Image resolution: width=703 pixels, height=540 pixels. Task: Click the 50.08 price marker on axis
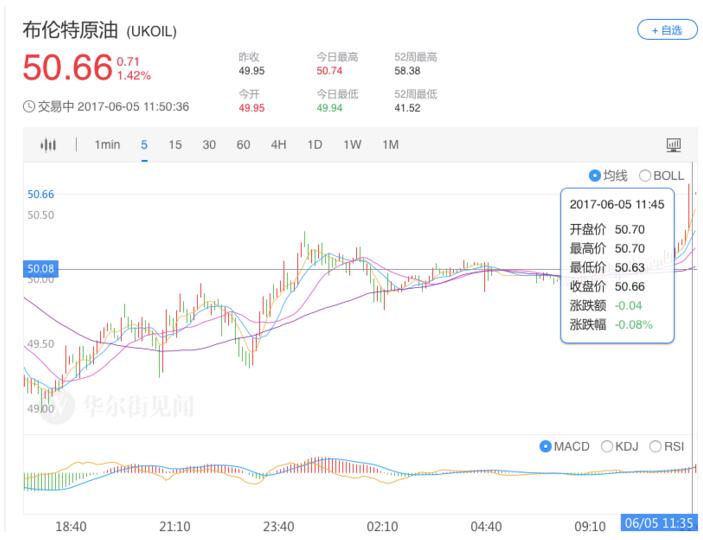pyautogui.click(x=40, y=268)
